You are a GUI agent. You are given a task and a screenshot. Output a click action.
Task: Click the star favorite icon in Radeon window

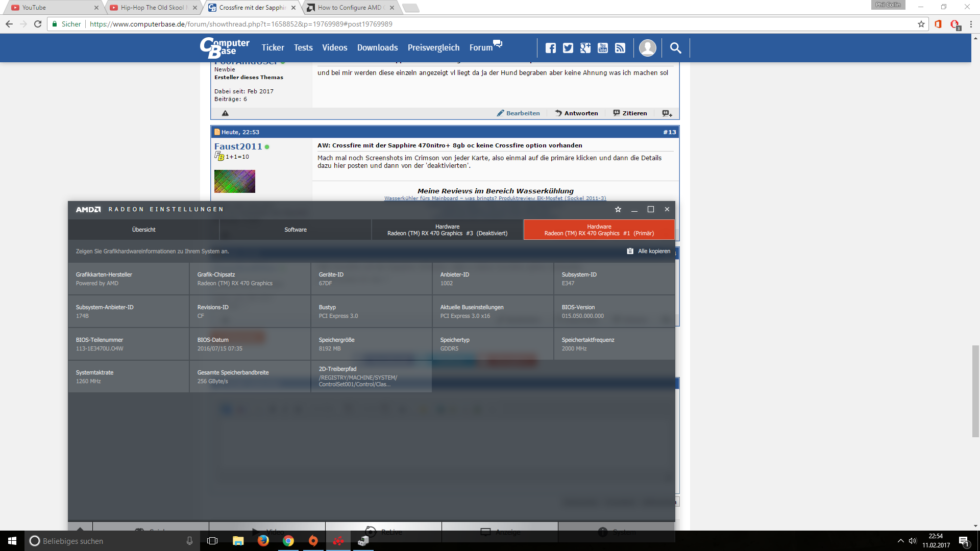[618, 209]
